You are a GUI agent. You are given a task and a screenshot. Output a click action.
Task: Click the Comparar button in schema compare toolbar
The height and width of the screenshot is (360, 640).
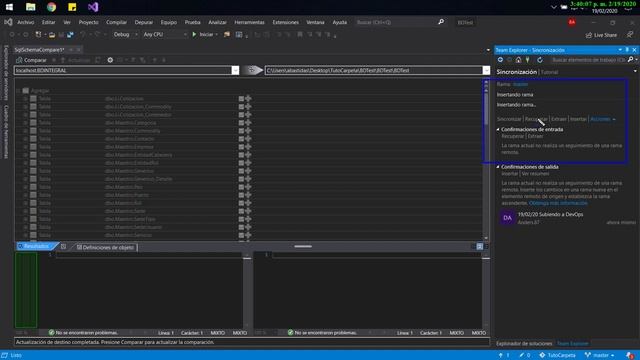[x=31, y=60]
